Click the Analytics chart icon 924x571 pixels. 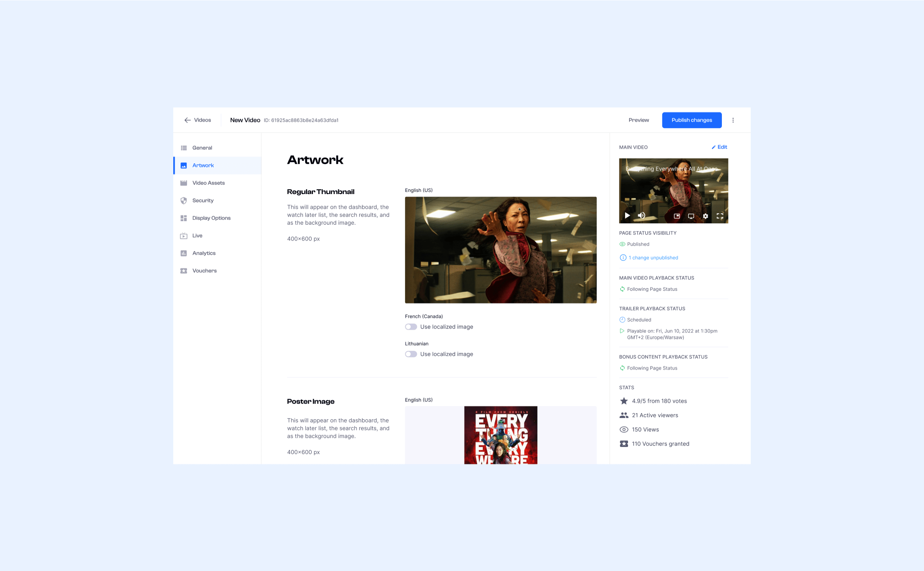pos(184,253)
